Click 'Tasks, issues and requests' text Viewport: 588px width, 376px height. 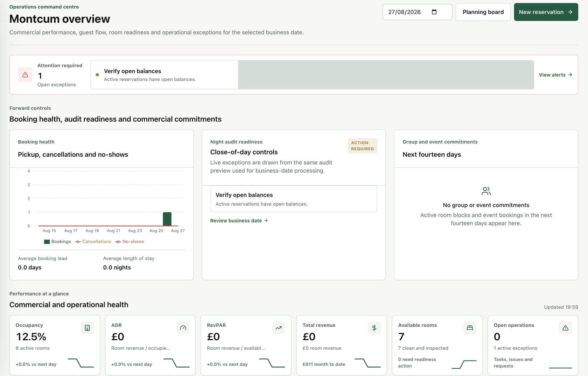pos(513,363)
